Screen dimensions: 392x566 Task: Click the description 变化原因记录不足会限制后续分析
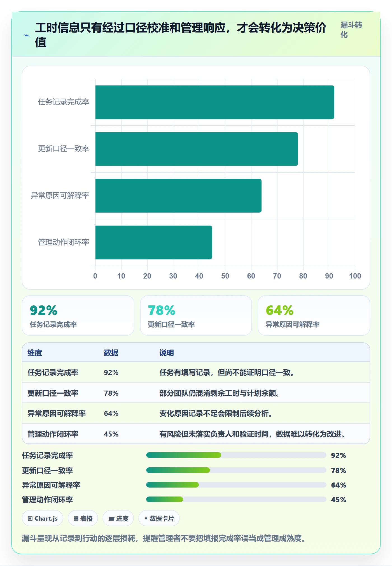point(216,413)
